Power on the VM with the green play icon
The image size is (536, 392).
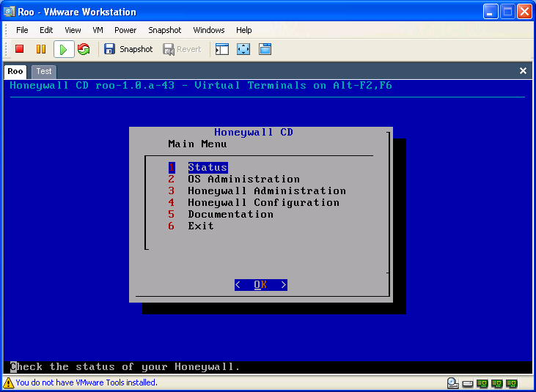[64, 49]
